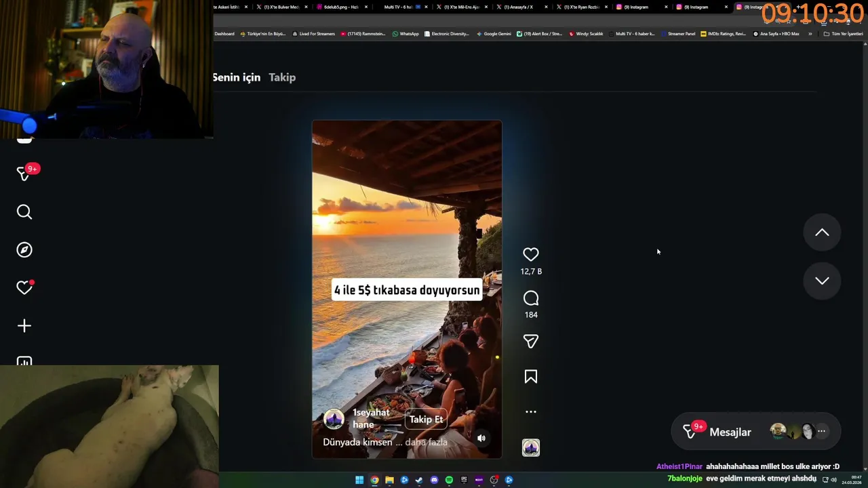Screen dimensions: 868x488
Task: Switch to the Senin için tab
Action: point(237,77)
